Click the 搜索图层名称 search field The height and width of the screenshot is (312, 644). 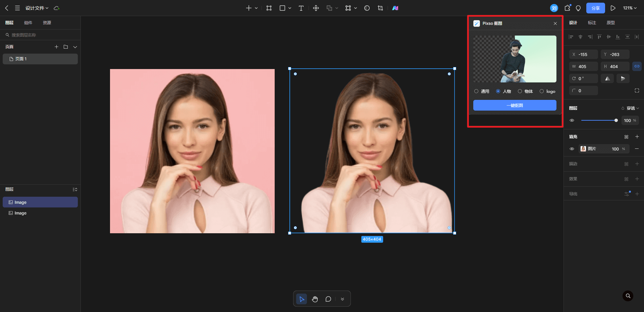tap(40, 35)
